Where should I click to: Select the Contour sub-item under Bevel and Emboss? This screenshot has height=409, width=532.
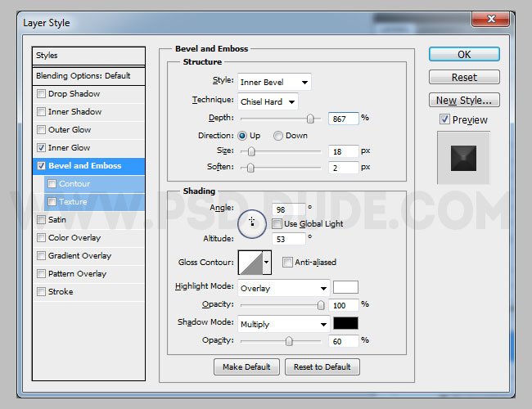(x=74, y=184)
